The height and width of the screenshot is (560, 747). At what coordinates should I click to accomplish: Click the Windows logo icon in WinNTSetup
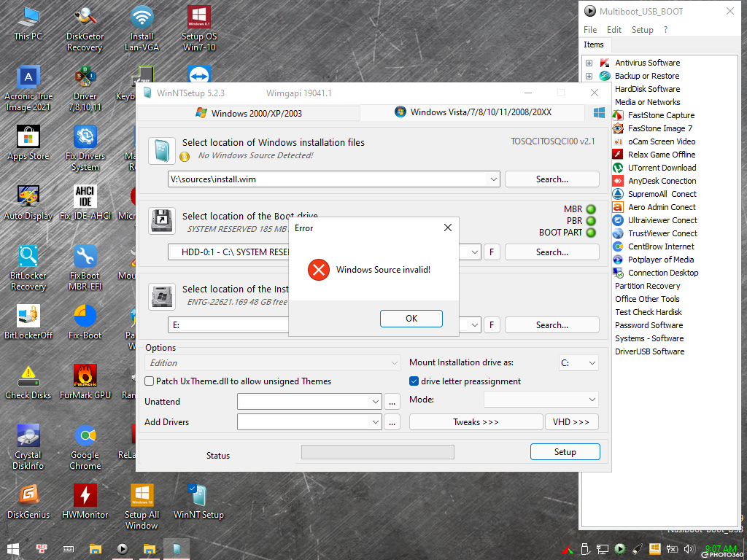coord(600,113)
